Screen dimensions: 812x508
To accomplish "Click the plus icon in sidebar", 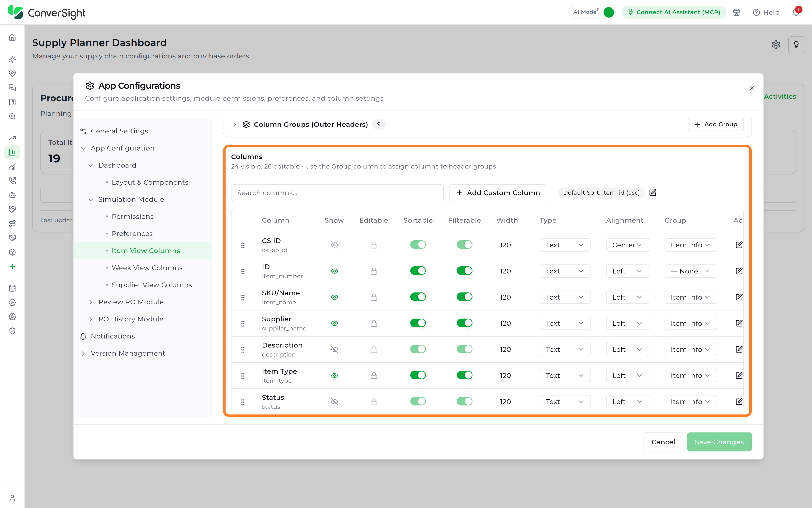I will [12, 266].
